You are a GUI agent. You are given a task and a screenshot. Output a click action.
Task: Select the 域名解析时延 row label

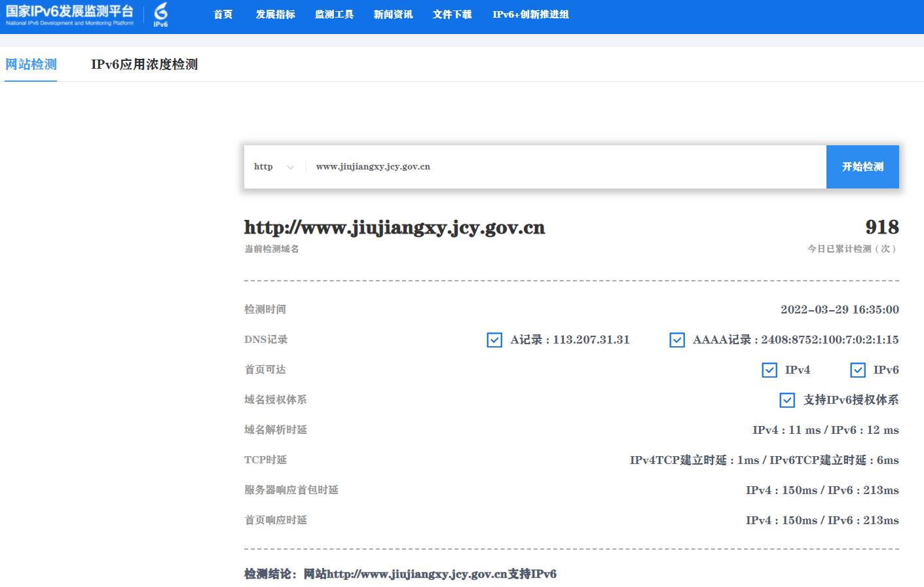(276, 430)
